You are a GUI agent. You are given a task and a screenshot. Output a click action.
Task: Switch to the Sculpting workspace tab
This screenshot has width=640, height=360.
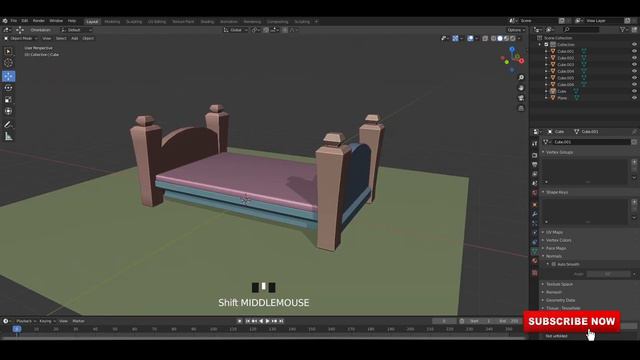point(134,22)
